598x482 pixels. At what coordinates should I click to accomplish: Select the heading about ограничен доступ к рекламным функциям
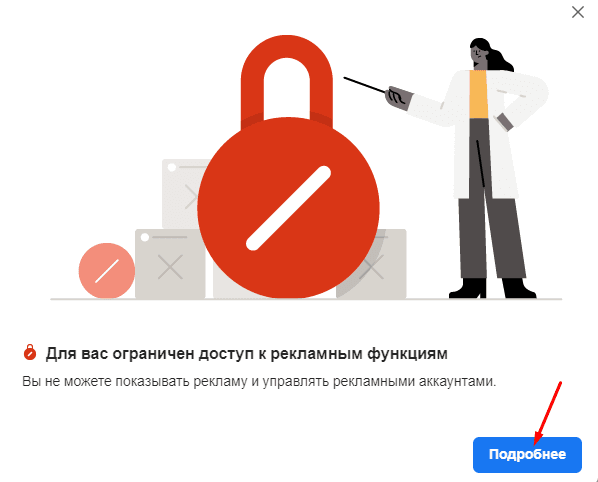246,354
